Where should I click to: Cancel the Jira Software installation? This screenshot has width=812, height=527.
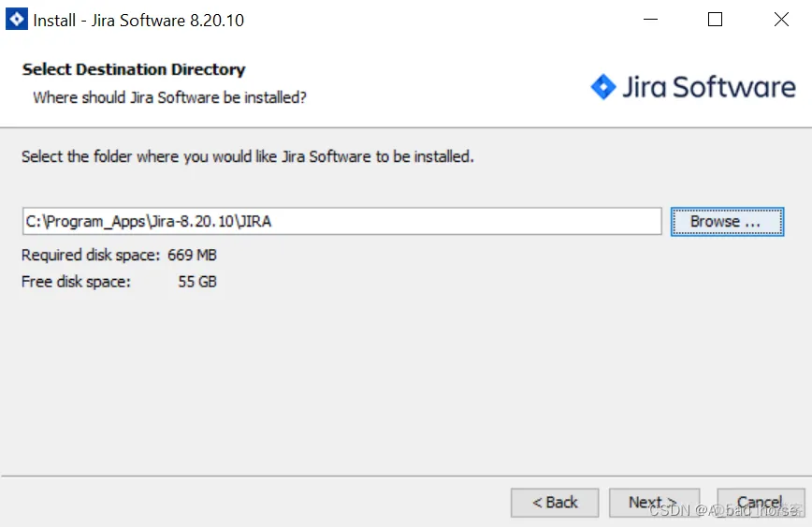click(761, 502)
